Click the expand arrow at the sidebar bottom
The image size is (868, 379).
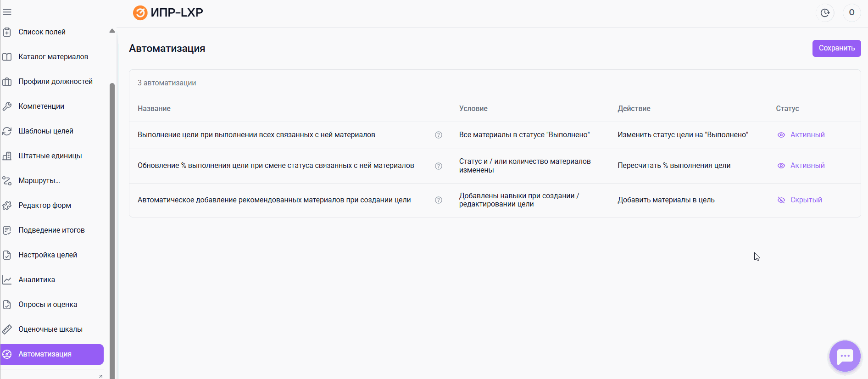(x=100, y=376)
